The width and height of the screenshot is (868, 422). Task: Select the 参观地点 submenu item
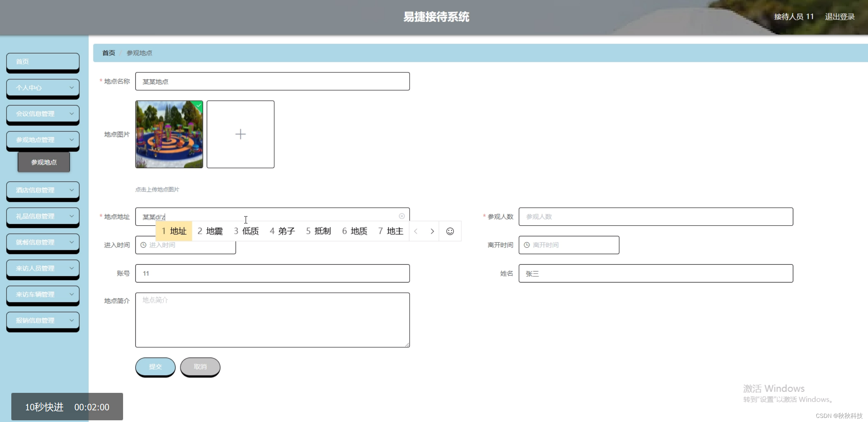click(x=44, y=162)
